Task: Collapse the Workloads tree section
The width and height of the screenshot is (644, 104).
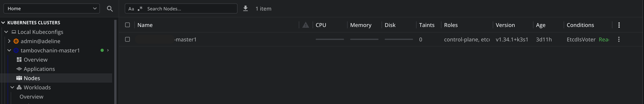Action: click(12, 87)
